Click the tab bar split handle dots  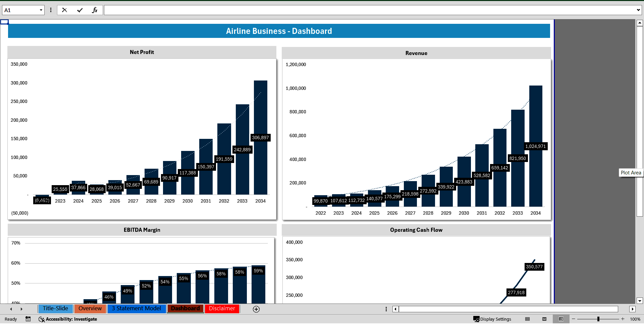pos(386,309)
